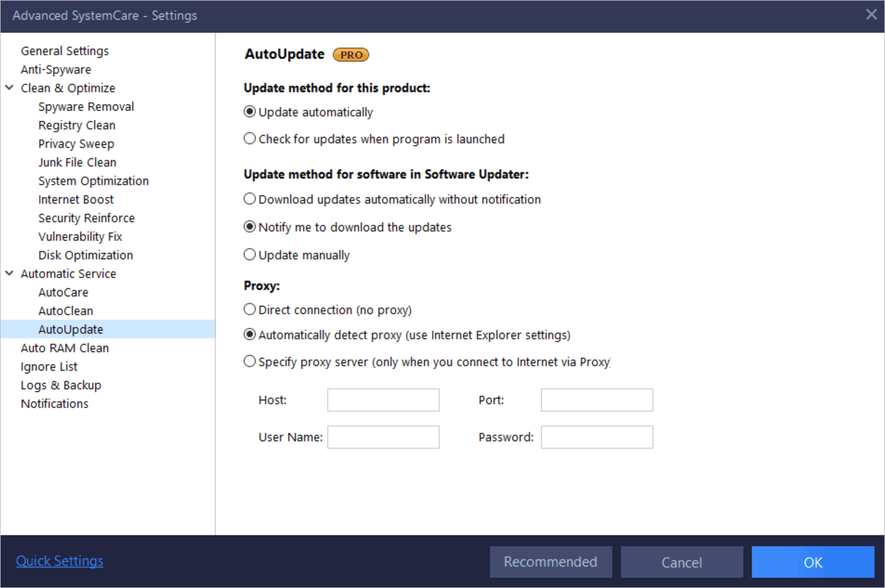
Task: Click the Recommended button
Action: [x=551, y=562]
